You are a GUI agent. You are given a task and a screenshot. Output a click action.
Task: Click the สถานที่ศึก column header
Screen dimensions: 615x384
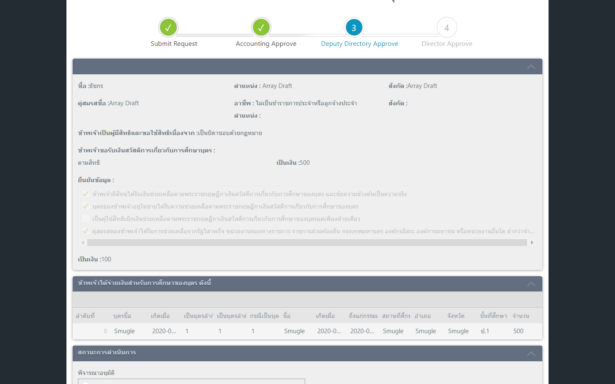[396, 316]
